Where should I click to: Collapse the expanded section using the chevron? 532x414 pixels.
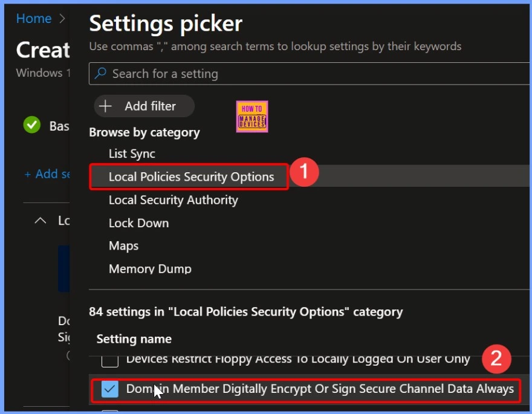[x=41, y=221]
